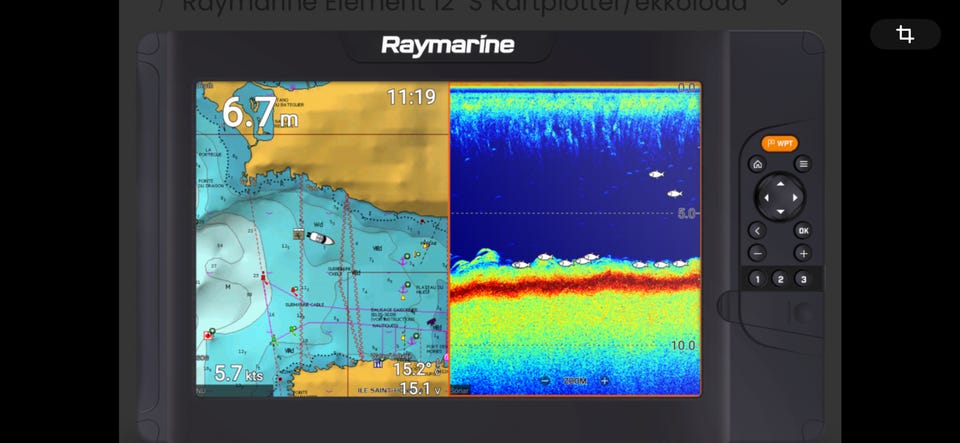This screenshot has height=443, width=960.
Task: Select quick key 1
Action: point(757,280)
